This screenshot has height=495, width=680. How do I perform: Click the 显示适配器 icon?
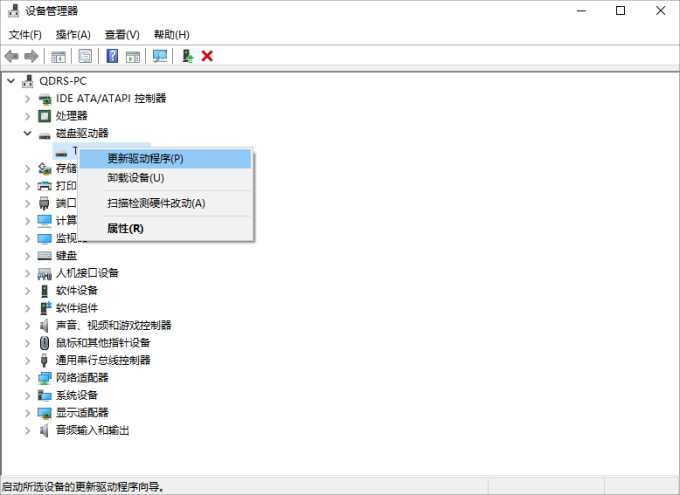click(x=44, y=413)
